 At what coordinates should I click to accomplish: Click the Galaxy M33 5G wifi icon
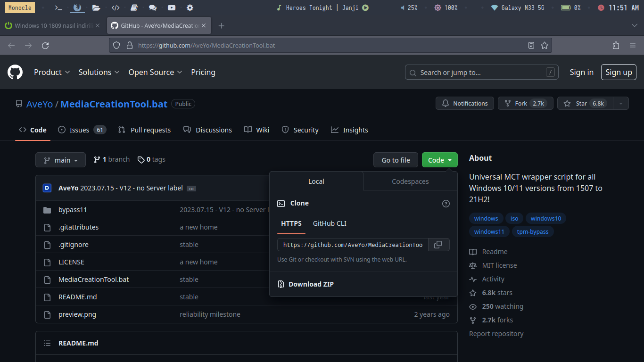(x=495, y=8)
